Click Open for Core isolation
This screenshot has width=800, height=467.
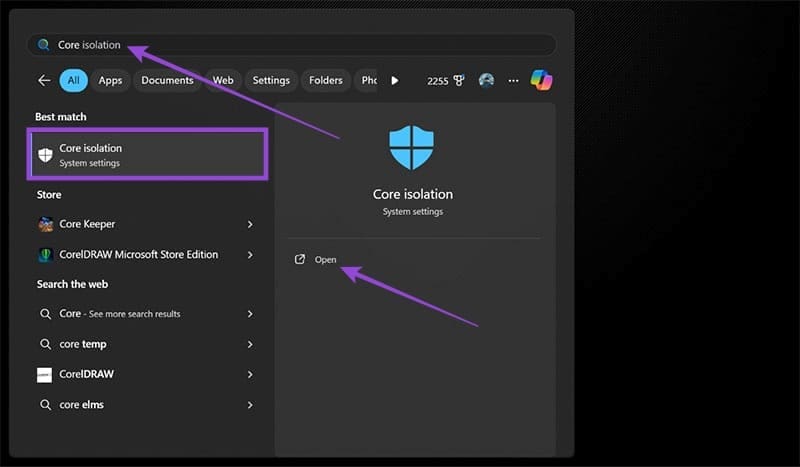pos(325,260)
